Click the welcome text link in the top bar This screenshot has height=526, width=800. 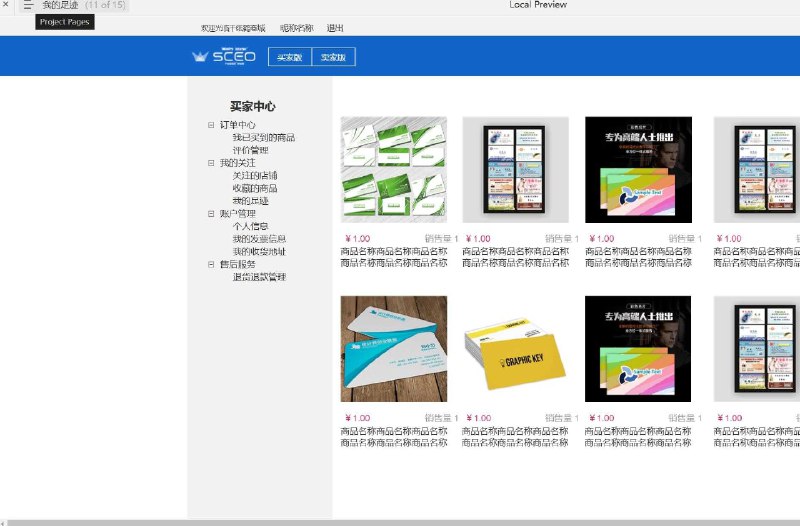click(x=233, y=28)
